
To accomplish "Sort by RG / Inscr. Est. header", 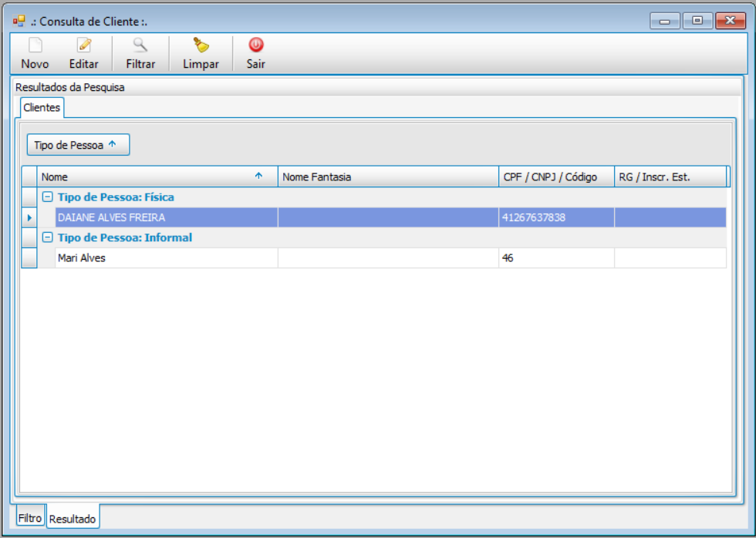I will click(x=670, y=177).
